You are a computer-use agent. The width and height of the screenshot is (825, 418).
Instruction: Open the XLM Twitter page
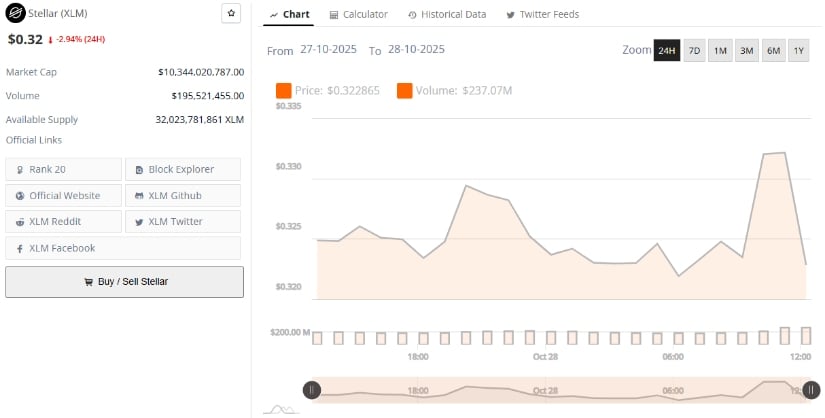click(183, 222)
